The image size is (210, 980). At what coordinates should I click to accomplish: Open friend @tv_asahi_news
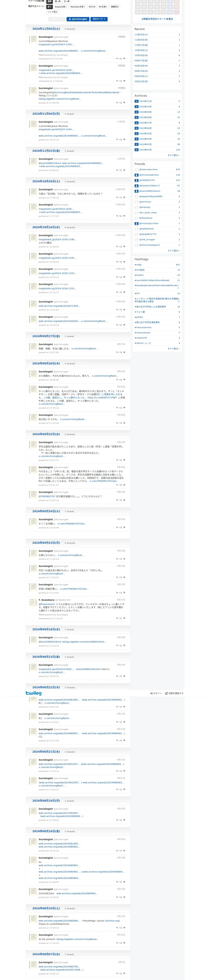tap(148, 213)
